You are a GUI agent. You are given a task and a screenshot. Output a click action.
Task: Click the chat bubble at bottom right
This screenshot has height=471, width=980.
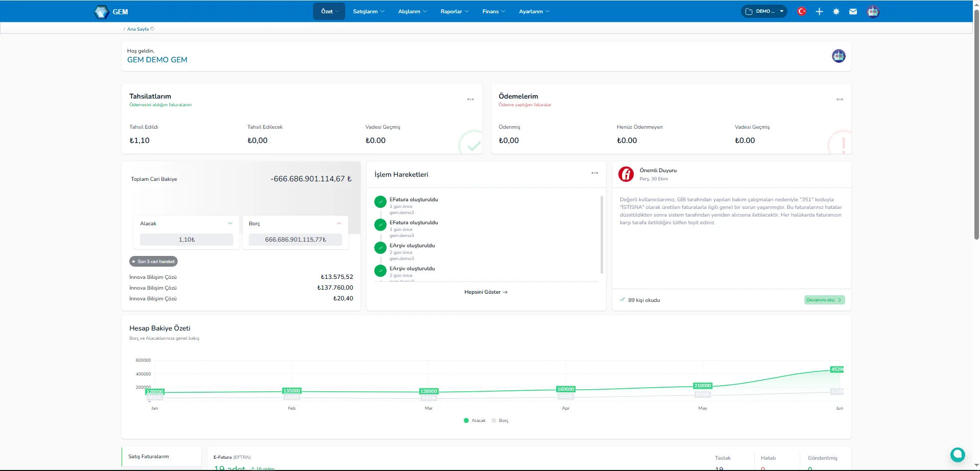(958, 454)
